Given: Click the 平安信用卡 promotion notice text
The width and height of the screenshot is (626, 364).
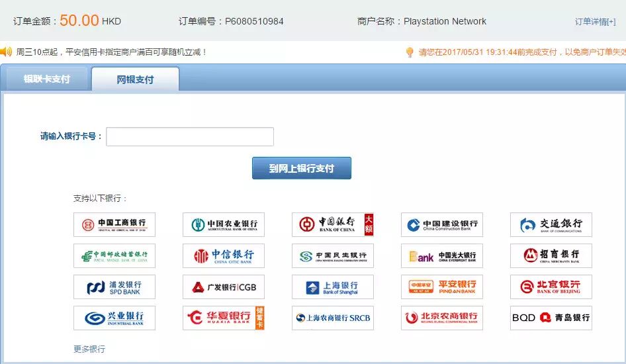Looking at the screenshot, I should tap(111, 52).
